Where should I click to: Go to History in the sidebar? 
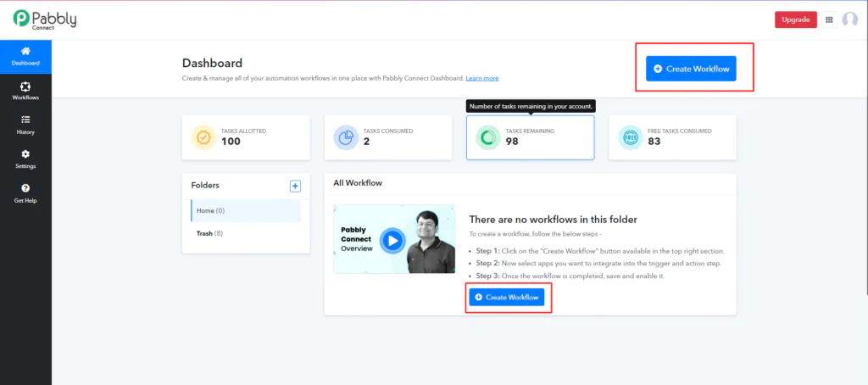point(25,126)
